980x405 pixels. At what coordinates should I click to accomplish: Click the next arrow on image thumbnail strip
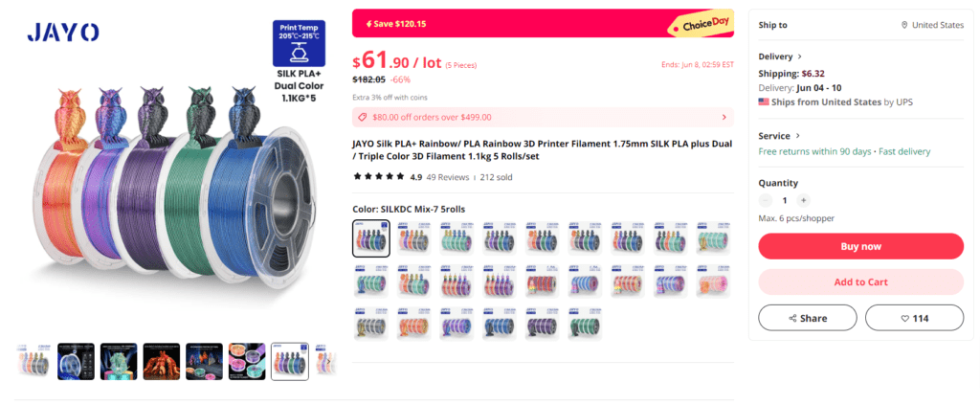click(328, 361)
